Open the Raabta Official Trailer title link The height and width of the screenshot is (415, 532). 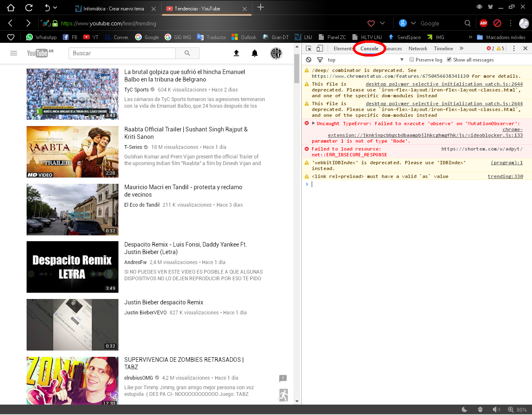pos(186,133)
